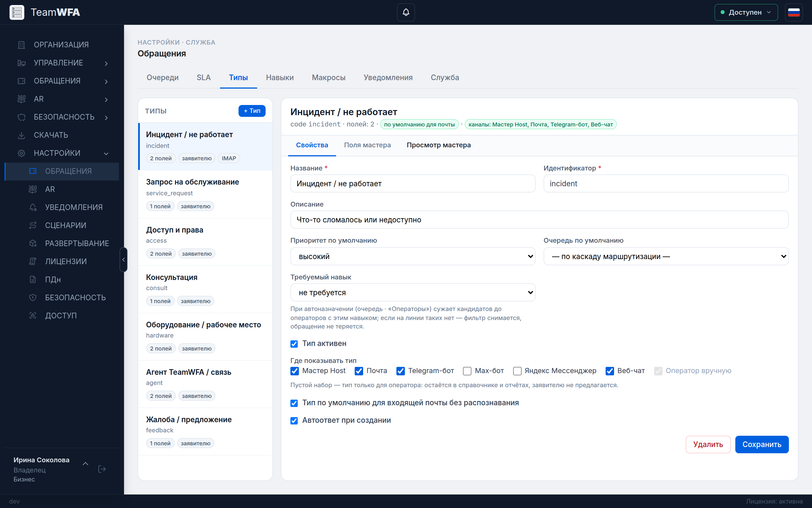Open the notifications bell icon

pos(406,12)
